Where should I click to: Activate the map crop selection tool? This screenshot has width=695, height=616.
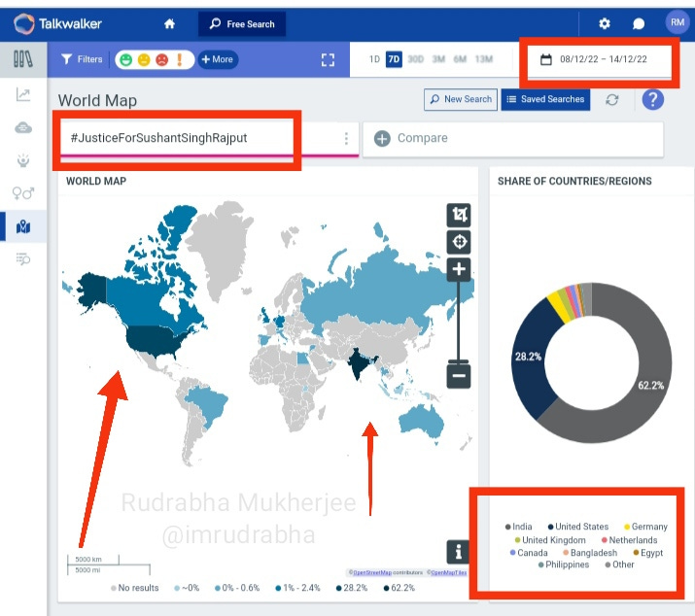coord(459,215)
